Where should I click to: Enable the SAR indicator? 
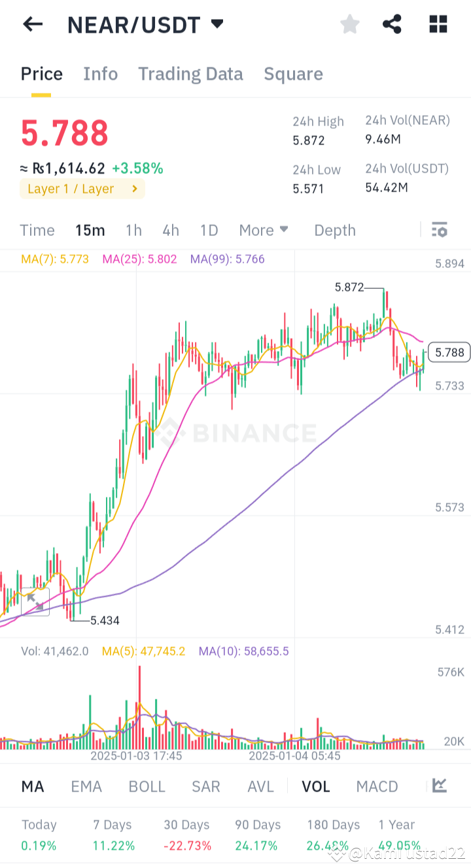(x=205, y=786)
